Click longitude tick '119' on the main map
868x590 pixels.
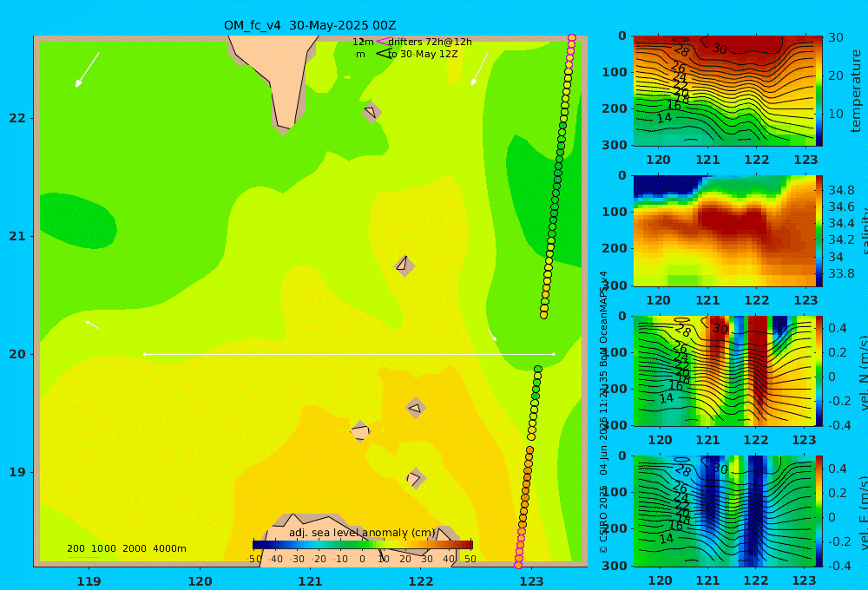pyautogui.click(x=89, y=581)
